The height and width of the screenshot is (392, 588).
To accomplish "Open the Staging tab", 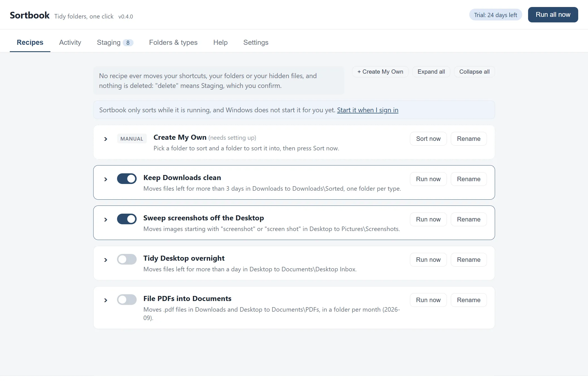I will point(115,42).
